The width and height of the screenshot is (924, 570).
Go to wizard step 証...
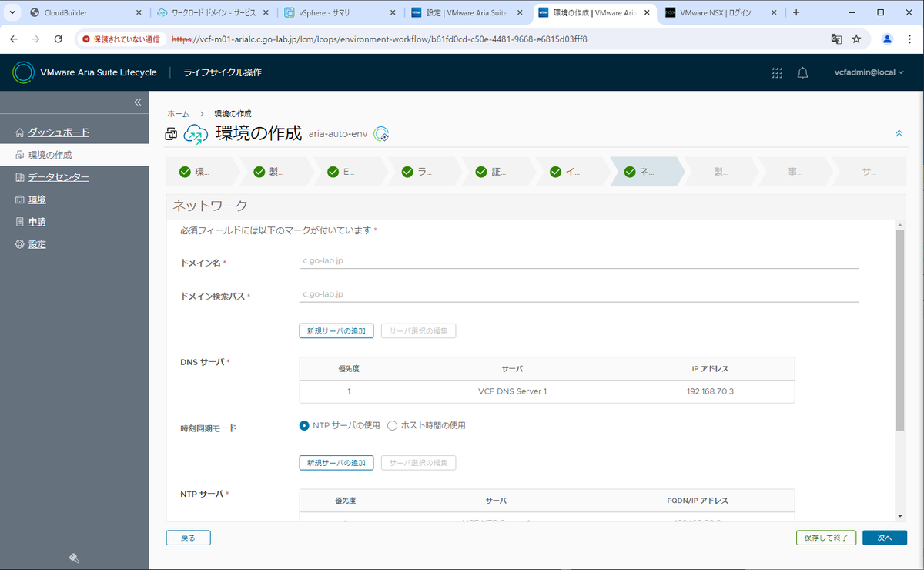click(497, 172)
